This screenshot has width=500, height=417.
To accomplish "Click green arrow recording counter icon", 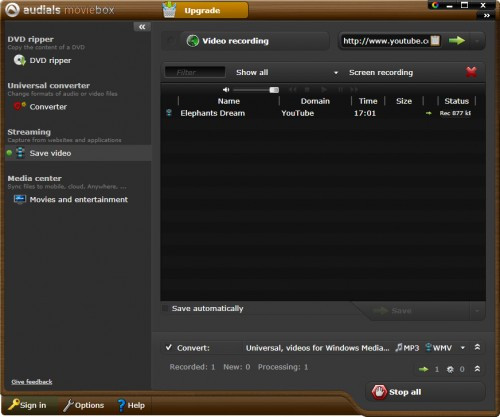I will click(423, 369).
